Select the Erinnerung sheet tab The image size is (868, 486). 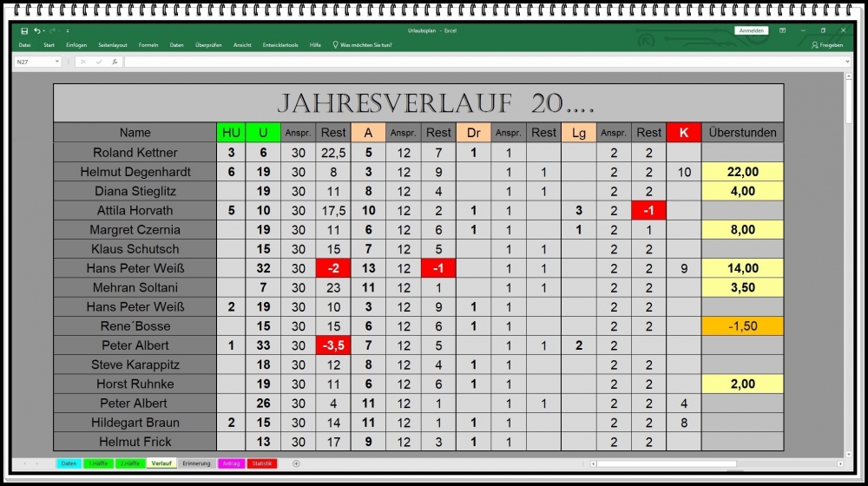pos(196,463)
